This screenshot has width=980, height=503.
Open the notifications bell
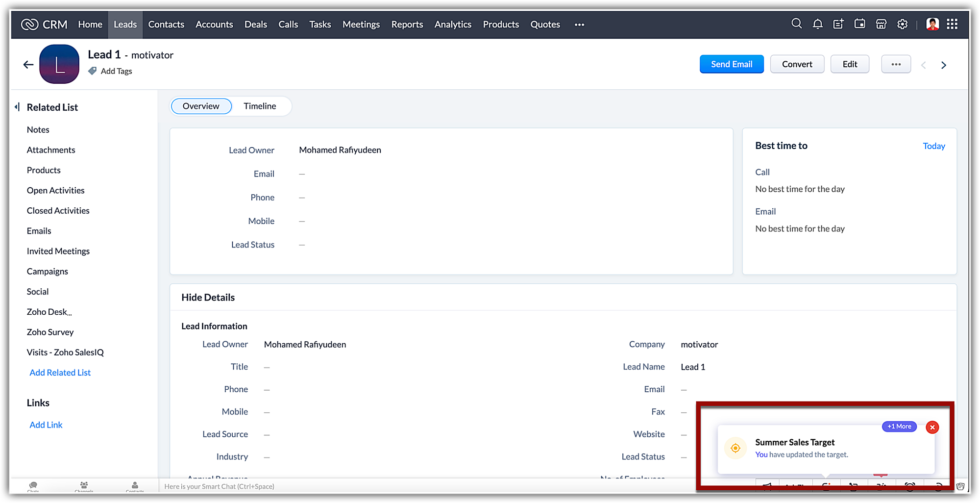click(817, 24)
